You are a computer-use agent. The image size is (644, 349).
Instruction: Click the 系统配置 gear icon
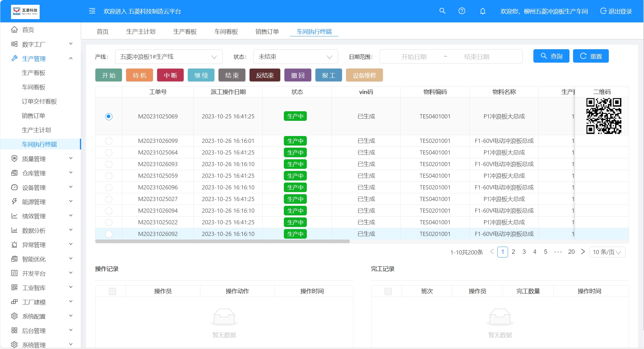pyautogui.click(x=14, y=316)
